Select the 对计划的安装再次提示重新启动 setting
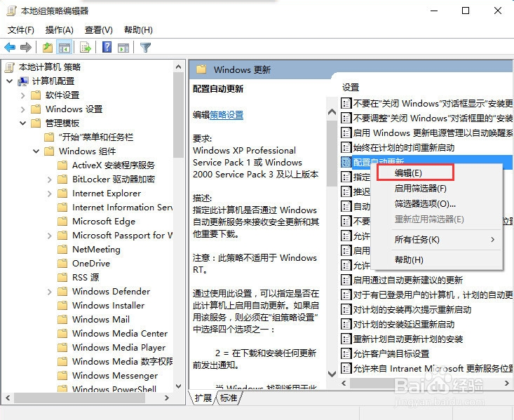514x420 pixels. [412, 309]
